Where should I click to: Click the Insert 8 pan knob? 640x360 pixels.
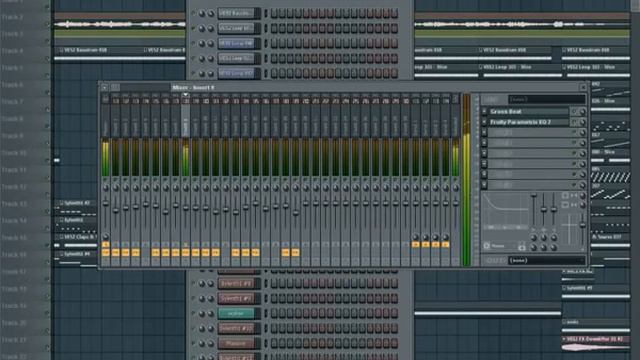[x=186, y=188]
